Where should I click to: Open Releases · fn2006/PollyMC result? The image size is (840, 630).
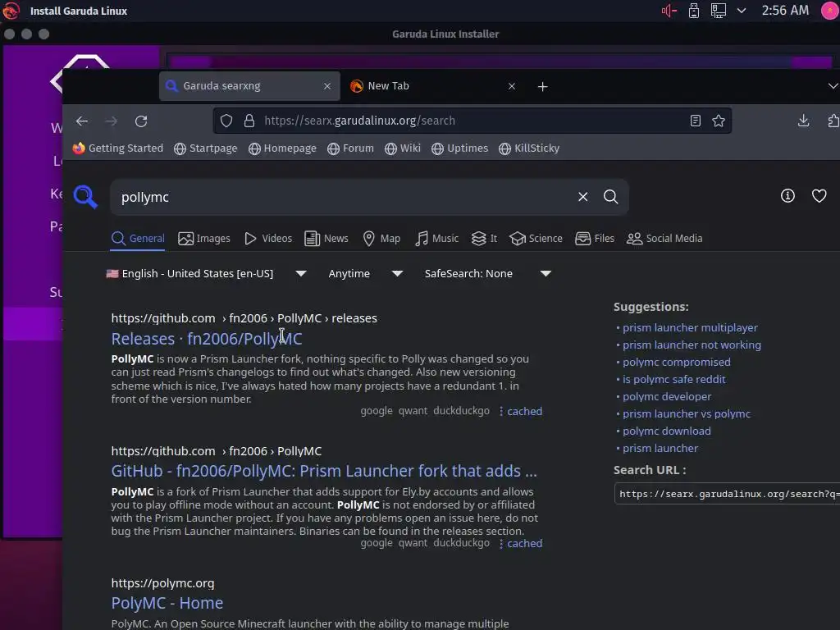coord(207,339)
